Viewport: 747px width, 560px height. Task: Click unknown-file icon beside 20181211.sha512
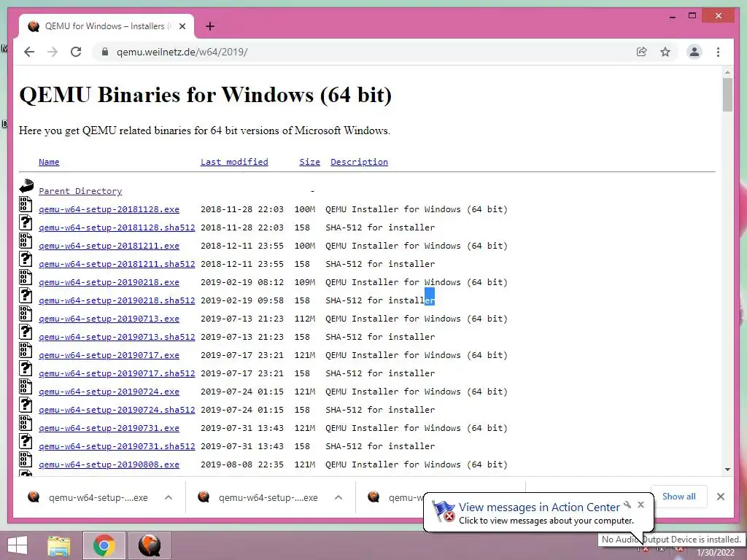[x=26, y=259]
